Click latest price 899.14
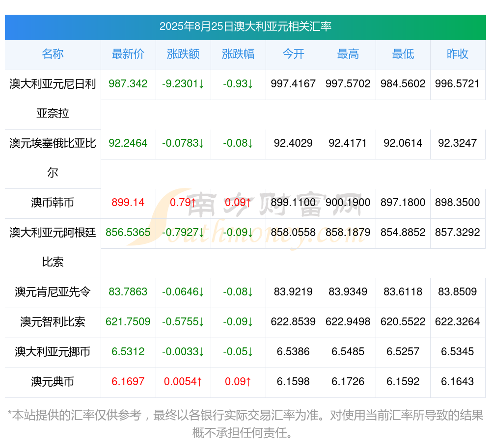Screen dimensions: 491x448 (x=128, y=203)
